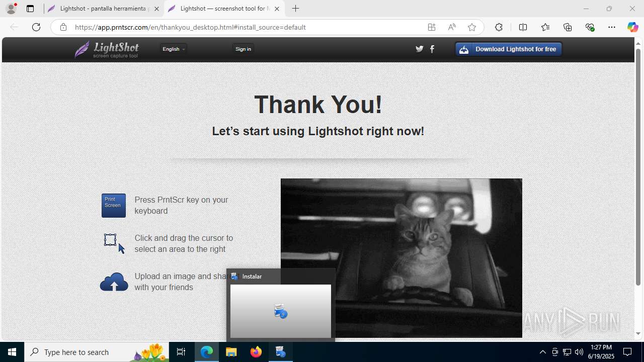Open Copilot sidebar icon
644x362 pixels.
(632, 27)
